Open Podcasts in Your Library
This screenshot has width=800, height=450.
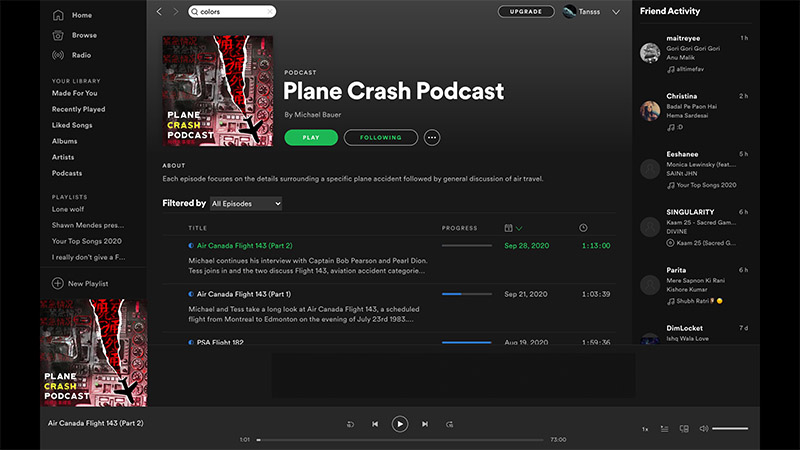coord(67,173)
